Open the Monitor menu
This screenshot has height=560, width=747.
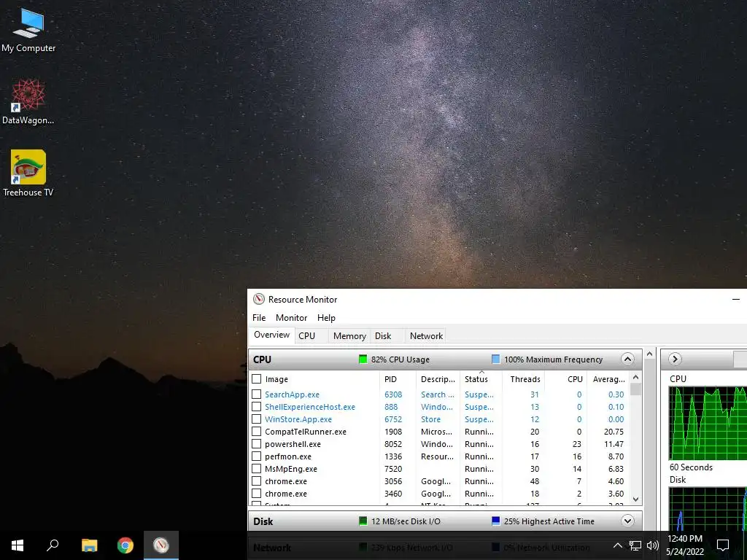[292, 318]
